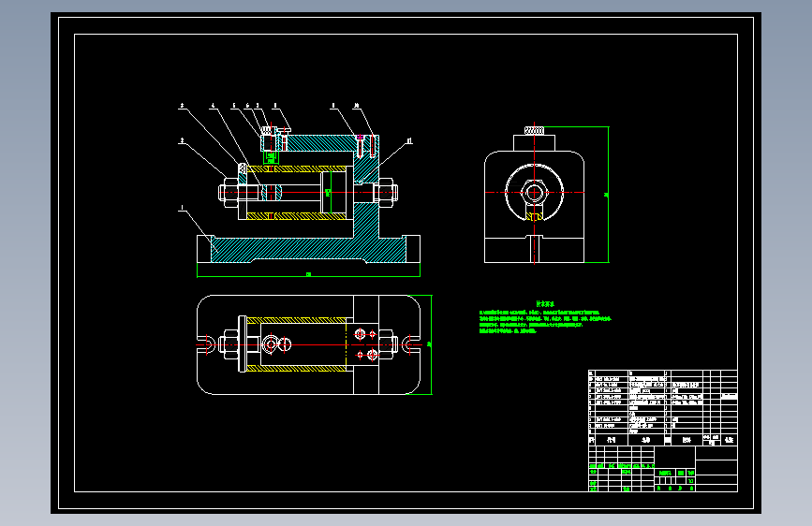Select the right hex nut in front view
The height and width of the screenshot is (526, 812).
(x=386, y=193)
